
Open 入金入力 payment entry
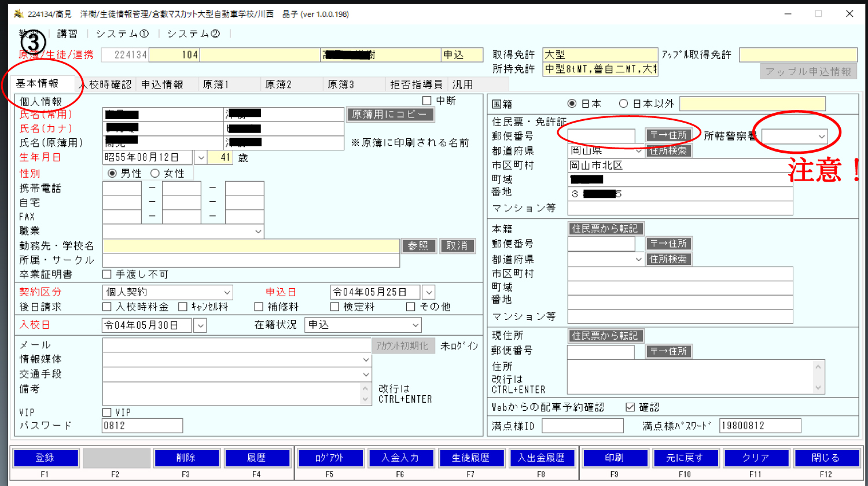click(x=400, y=458)
